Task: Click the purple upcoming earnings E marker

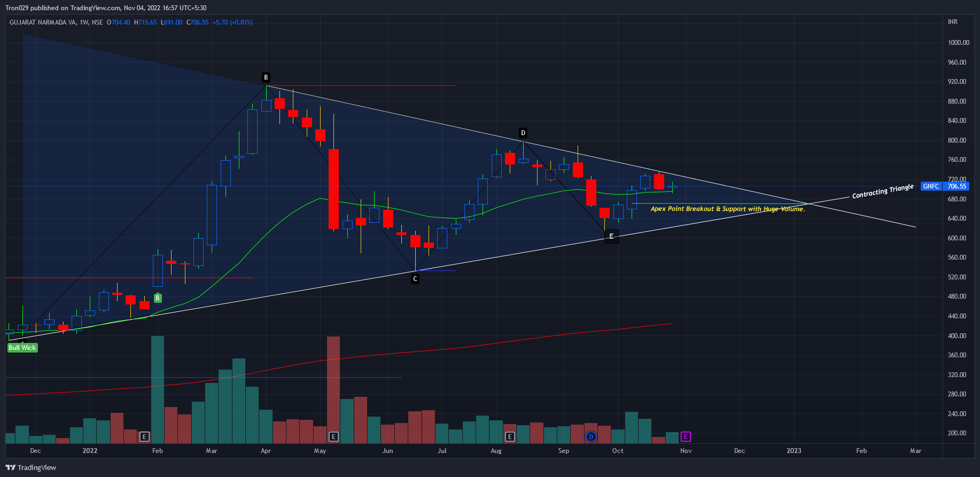Action: tap(686, 437)
